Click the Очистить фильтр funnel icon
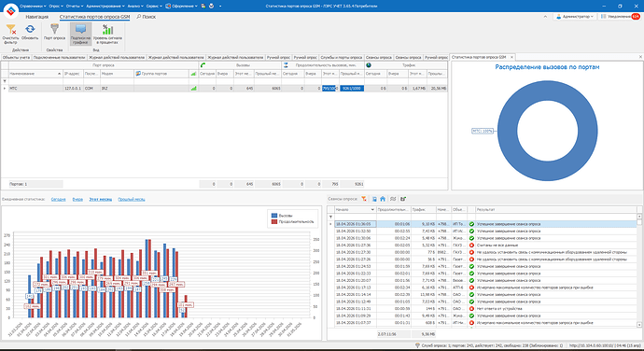Image resolution: width=644 pixels, height=351 pixels. click(10, 30)
